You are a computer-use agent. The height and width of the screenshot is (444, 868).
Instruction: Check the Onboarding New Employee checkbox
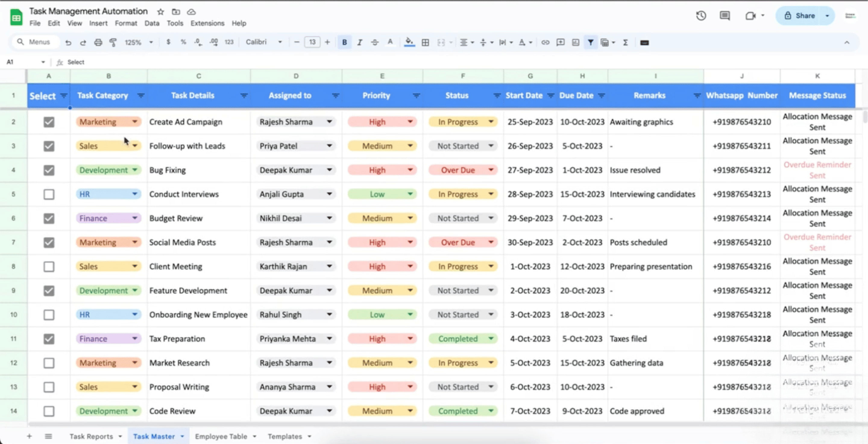(x=49, y=315)
